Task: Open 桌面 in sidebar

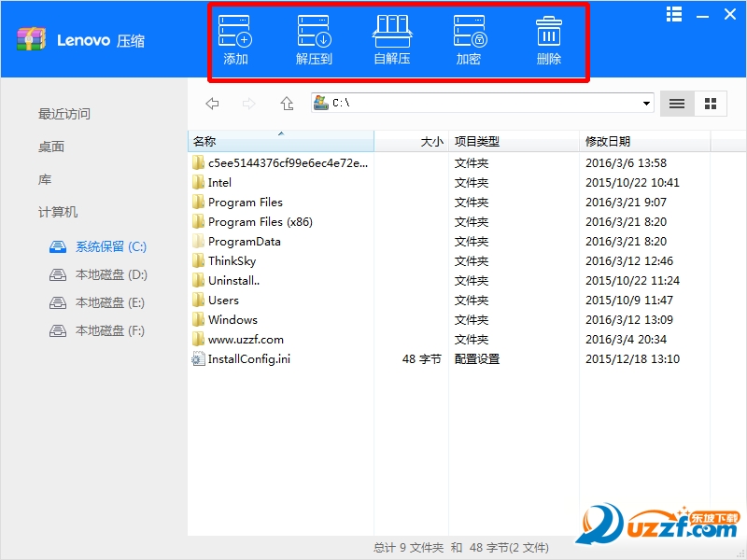Action: point(51,147)
